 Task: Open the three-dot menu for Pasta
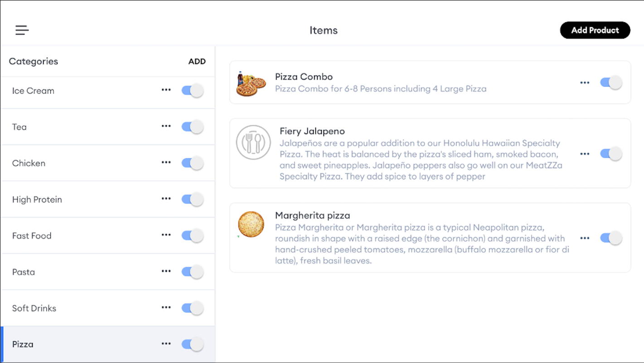tap(166, 271)
